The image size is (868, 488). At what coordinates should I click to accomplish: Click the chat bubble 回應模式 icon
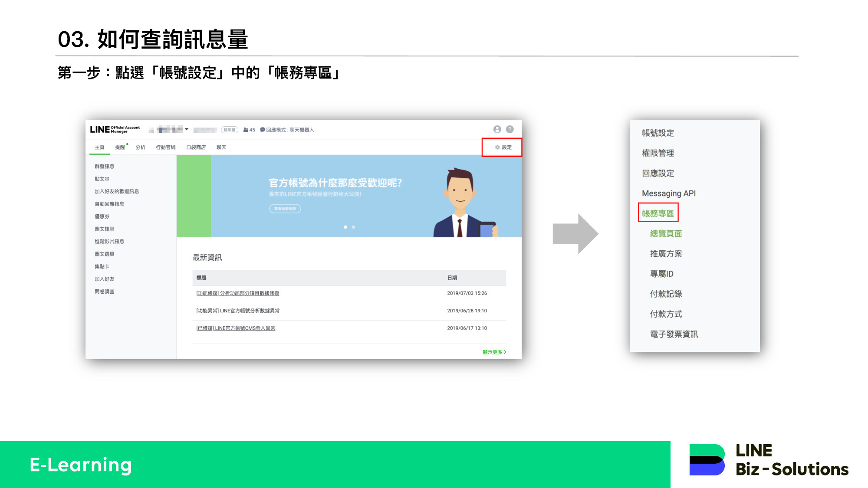click(263, 130)
